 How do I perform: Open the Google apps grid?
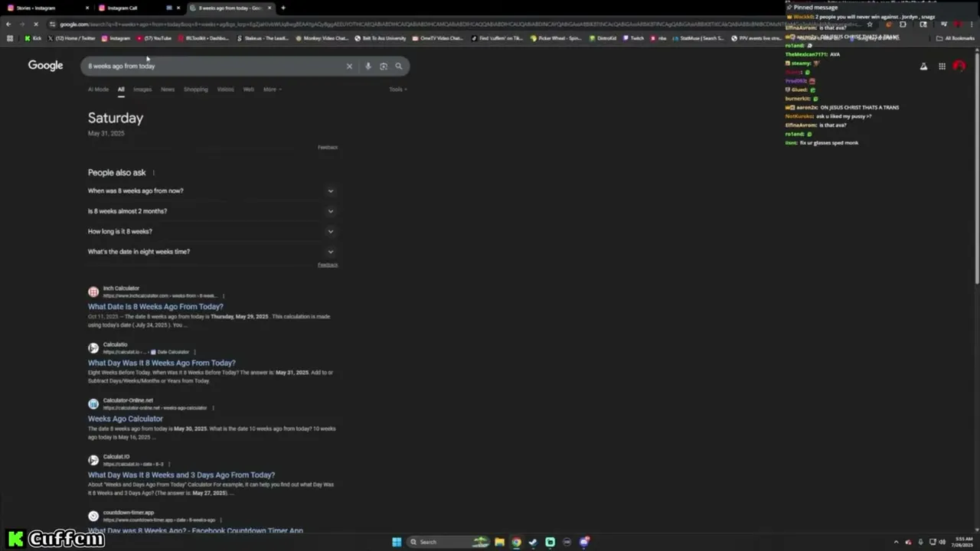pyautogui.click(x=942, y=67)
